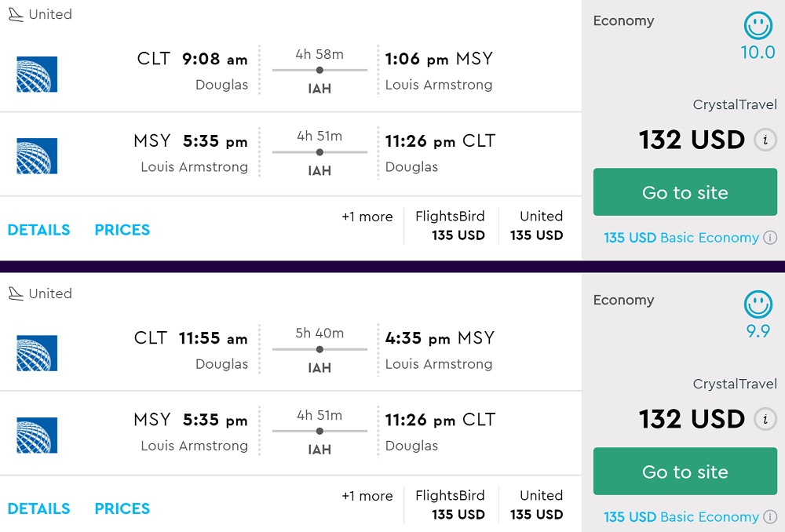Open PRICES for the 11:55 am itinerary
Screen dimensions: 785x532
122,508
